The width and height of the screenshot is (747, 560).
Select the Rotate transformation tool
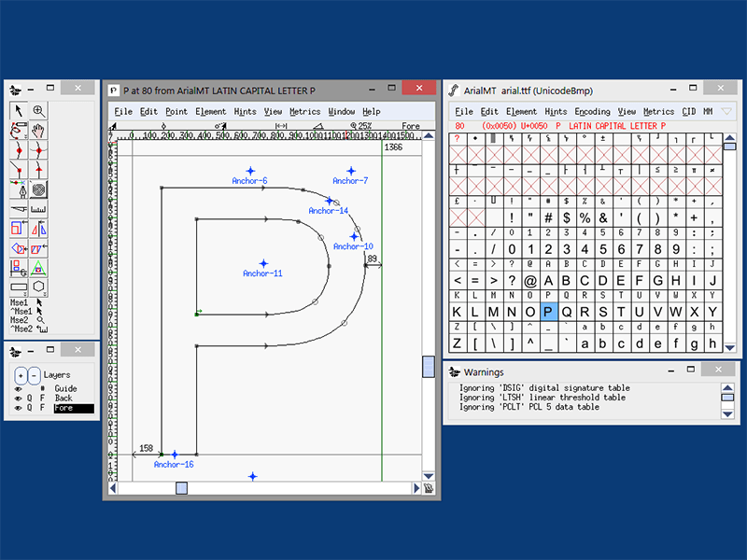pos(17,246)
